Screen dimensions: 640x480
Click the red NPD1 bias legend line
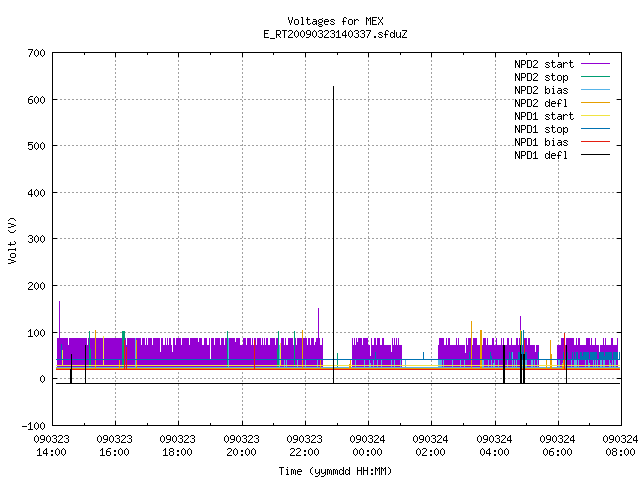tap(596, 142)
